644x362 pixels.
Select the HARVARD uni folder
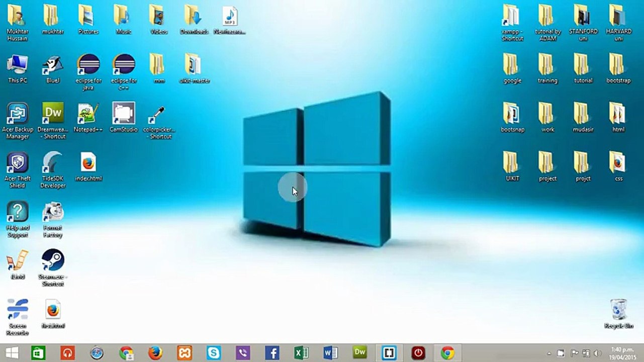(x=618, y=23)
